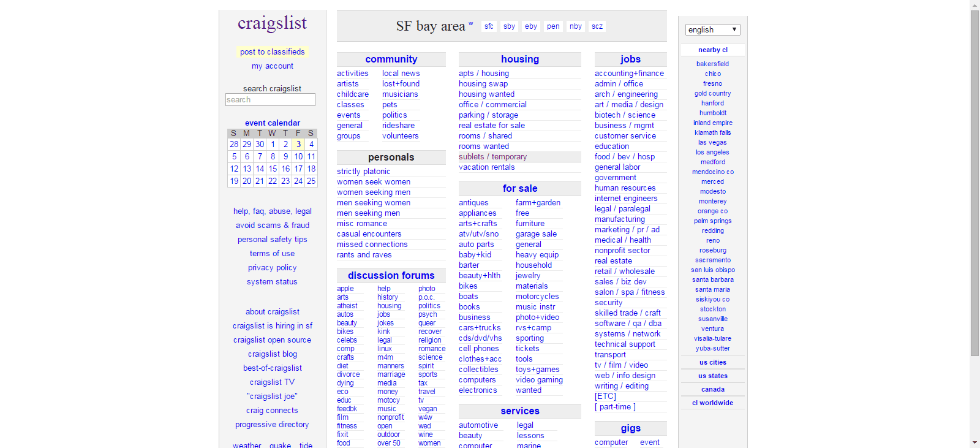This screenshot has width=980, height=448.
Task: Open the automotive services link
Action: (478, 425)
